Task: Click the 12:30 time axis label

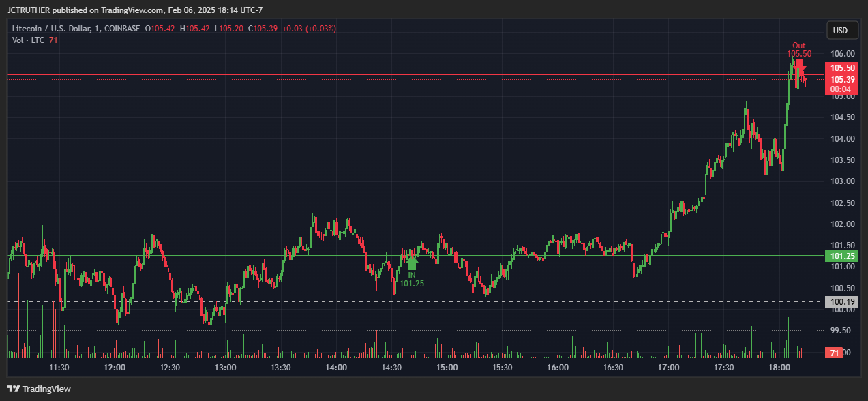Action: coord(170,368)
